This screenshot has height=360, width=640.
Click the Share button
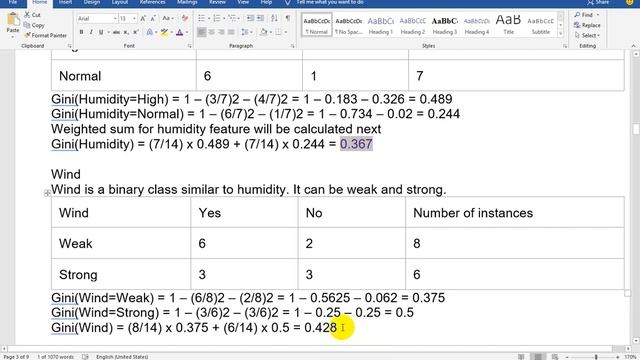(x=599, y=2)
